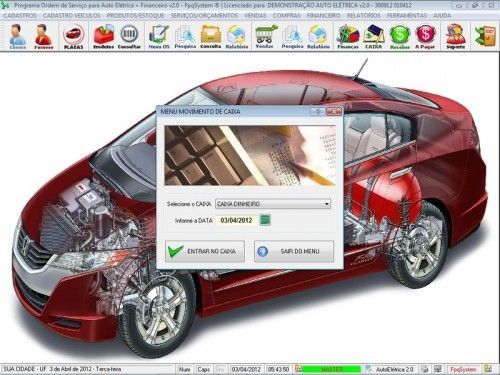Screen dimensions: 500x375
Task: Open the CADASTRO VEICULOS menu
Action: click(x=71, y=16)
